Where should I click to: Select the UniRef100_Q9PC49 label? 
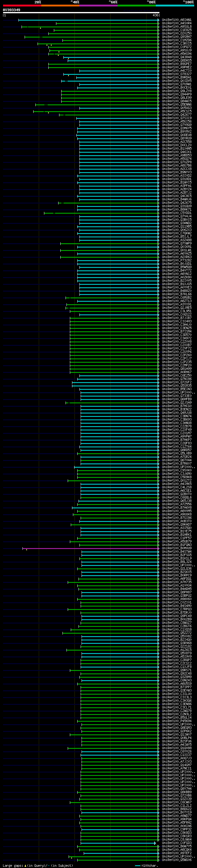pos(176,616)
